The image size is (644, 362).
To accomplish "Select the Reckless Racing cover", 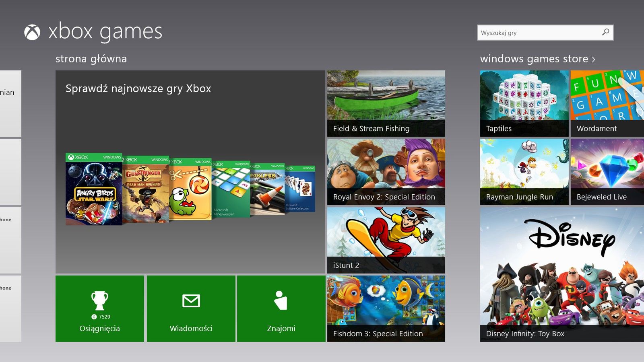I will [268, 189].
